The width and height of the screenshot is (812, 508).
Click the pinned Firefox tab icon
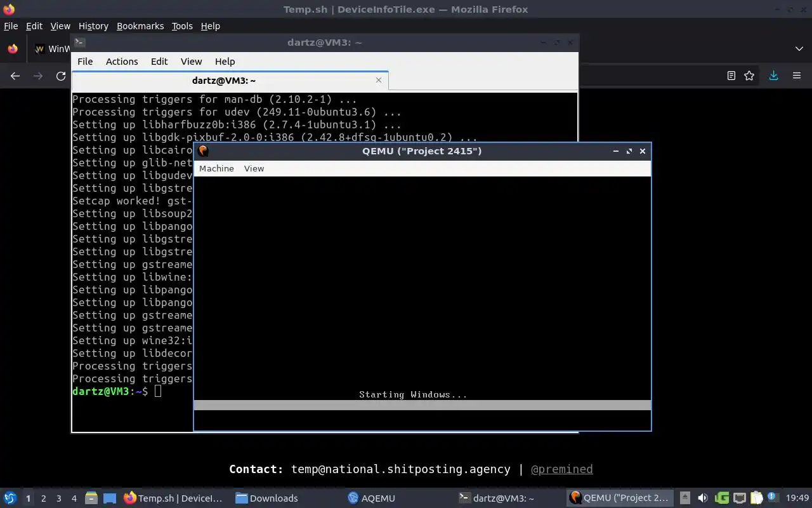(x=13, y=49)
